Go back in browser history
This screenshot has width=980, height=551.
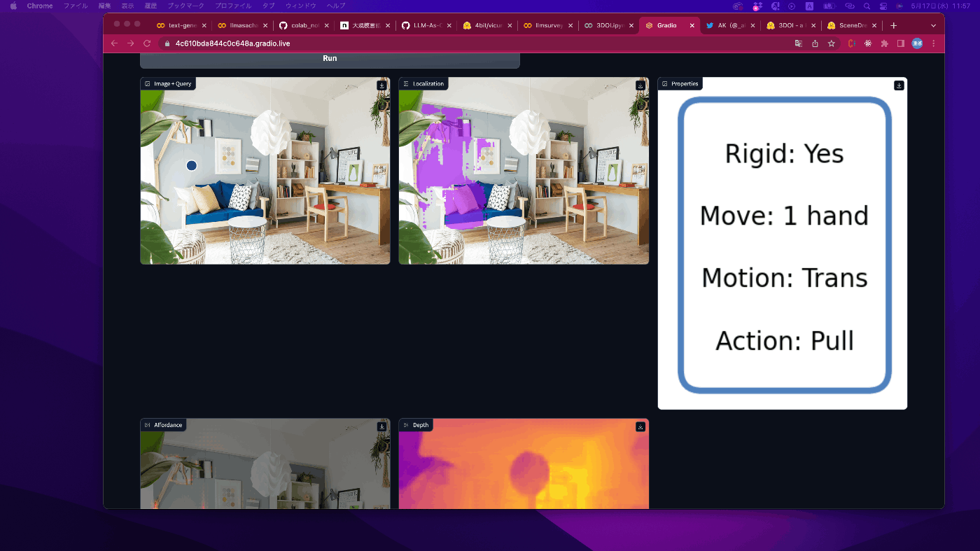(x=114, y=43)
